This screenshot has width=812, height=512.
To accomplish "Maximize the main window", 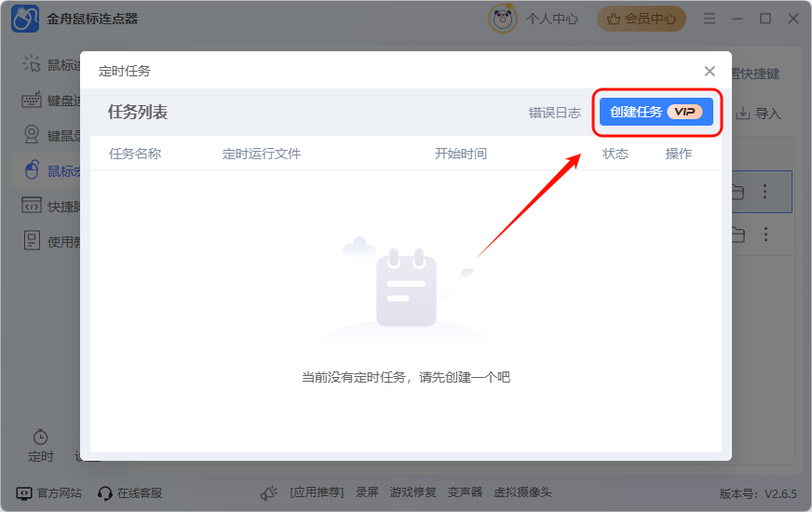I will pyautogui.click(x=765, y=19).
